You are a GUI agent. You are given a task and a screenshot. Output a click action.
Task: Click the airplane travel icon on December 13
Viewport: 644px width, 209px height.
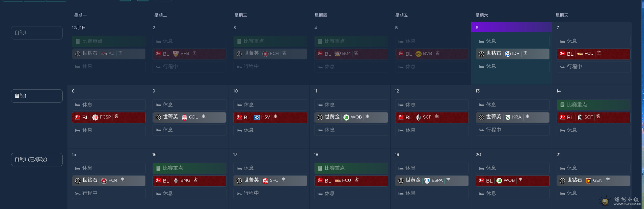coord(482,130)
